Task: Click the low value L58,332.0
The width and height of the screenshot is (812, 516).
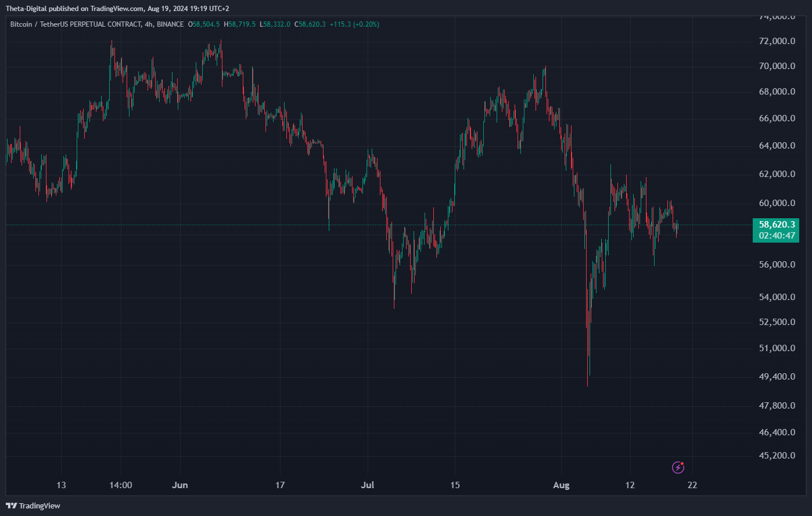Action: point(275,24)
